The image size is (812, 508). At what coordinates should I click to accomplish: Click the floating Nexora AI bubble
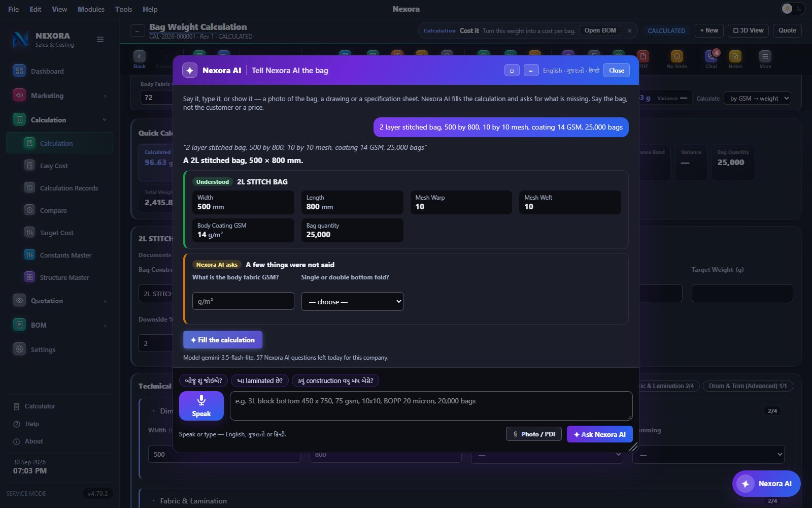766,484
